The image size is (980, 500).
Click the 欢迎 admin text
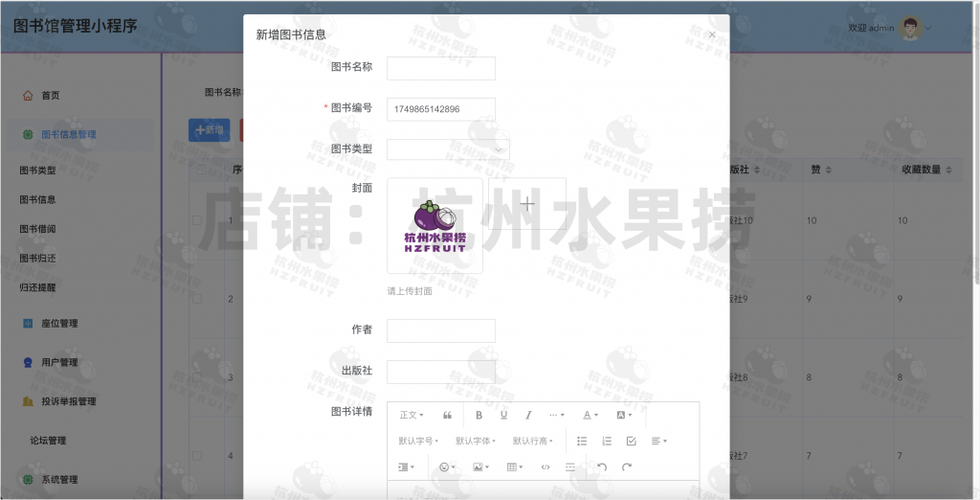(x=871, y=28)
